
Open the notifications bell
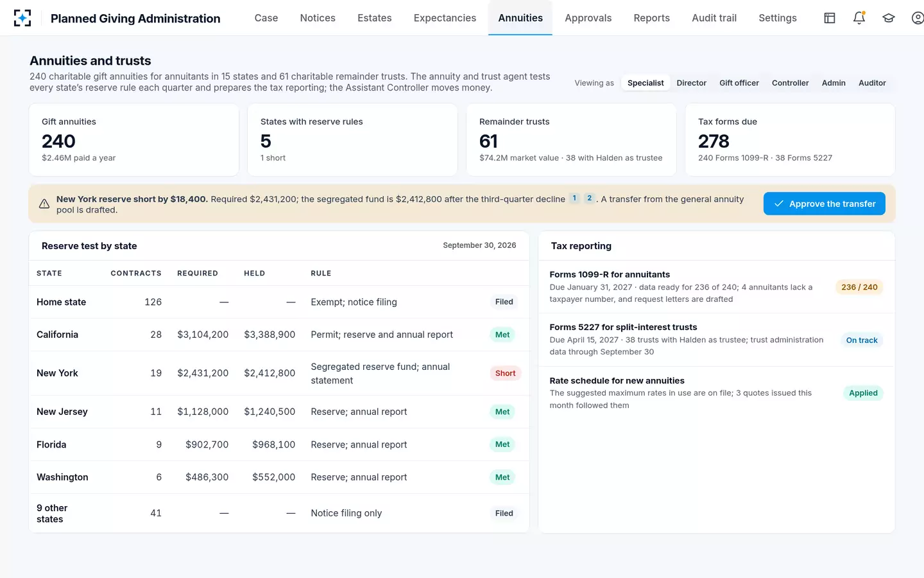[859, 18]
